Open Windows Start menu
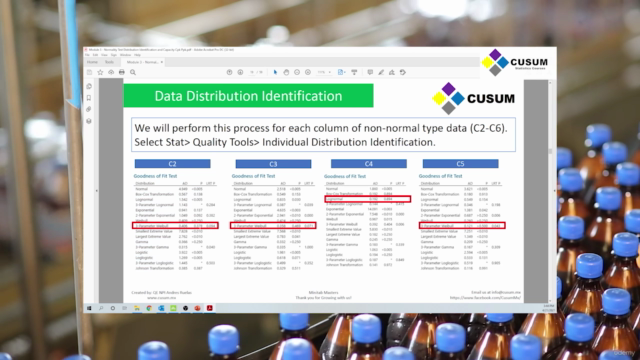 click(89, 308)
